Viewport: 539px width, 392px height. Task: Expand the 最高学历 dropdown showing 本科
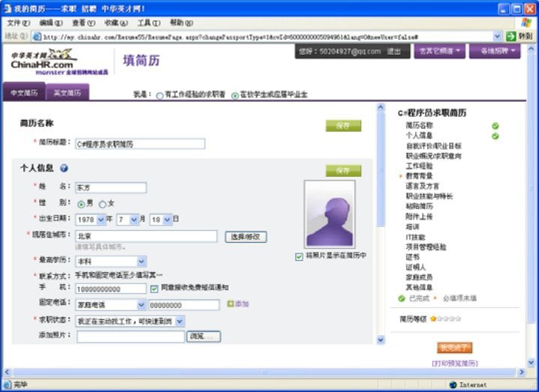pos(142,262)
